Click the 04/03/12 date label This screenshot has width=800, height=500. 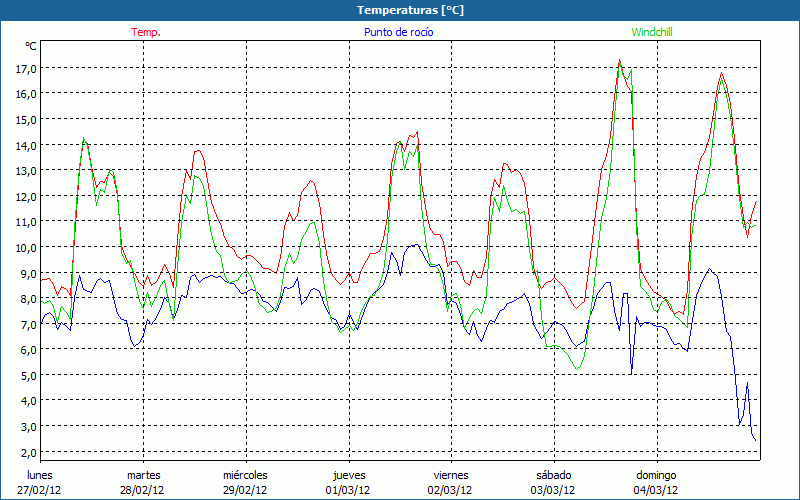656,490
